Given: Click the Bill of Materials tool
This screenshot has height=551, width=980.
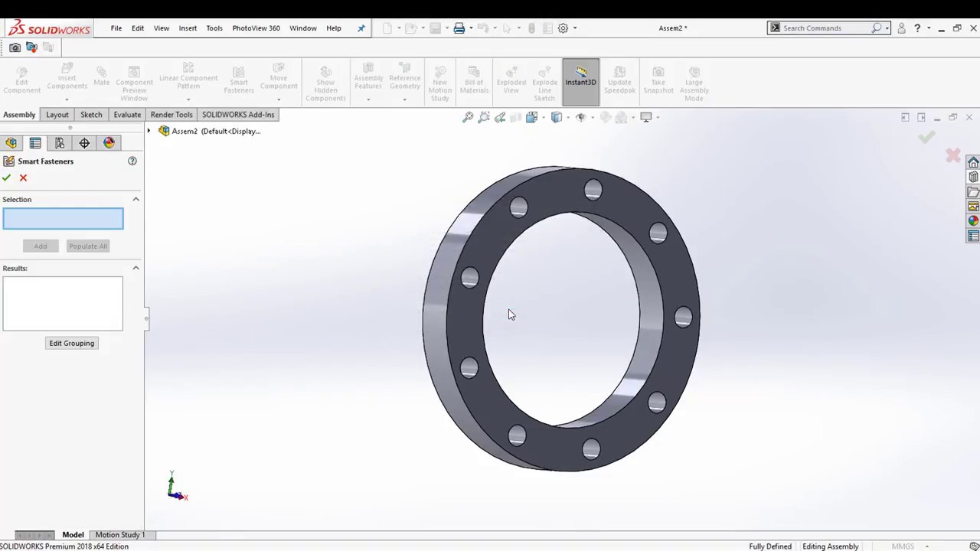Looking at the screenshot, I should 474,80.
